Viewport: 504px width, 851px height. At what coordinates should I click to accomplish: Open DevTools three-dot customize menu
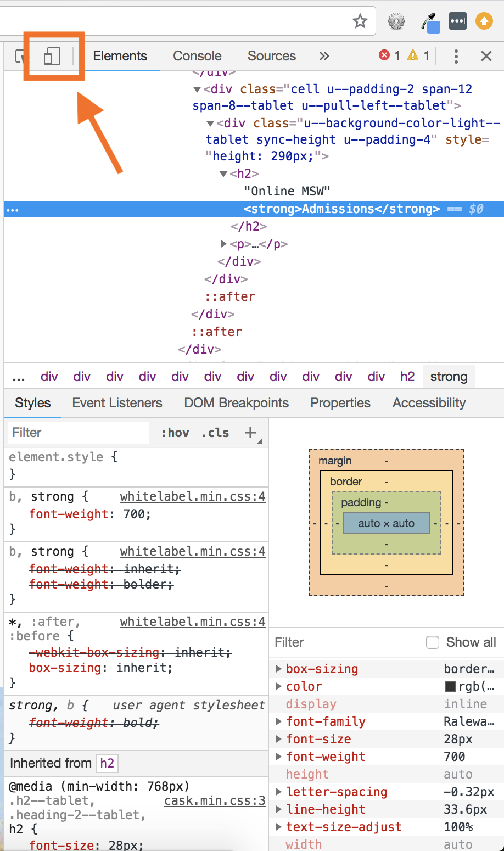click(x=456, y=56)
